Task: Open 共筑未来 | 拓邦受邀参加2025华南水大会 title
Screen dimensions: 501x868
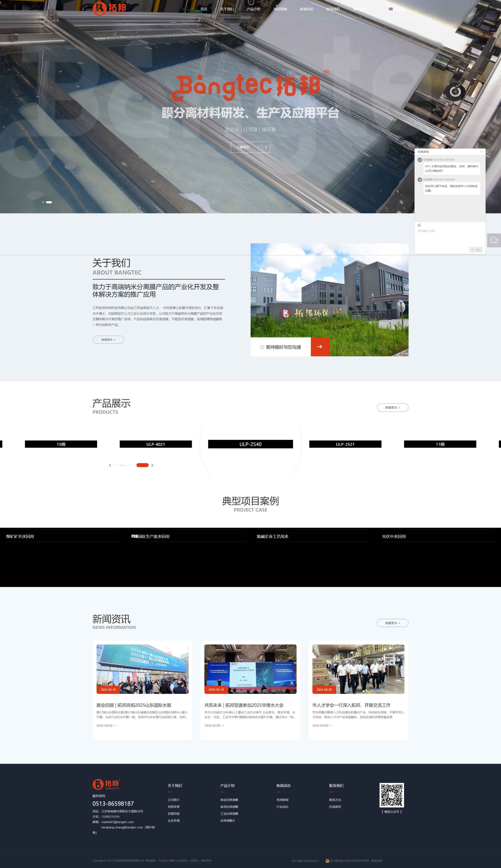Action: [244, 705]
